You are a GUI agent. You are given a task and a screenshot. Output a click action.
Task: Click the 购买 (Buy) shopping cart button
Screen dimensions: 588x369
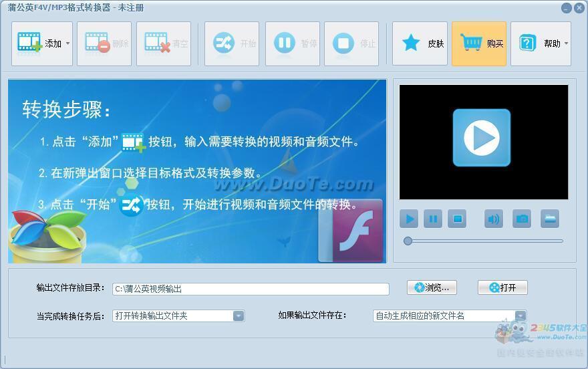[x=479, y=43]
